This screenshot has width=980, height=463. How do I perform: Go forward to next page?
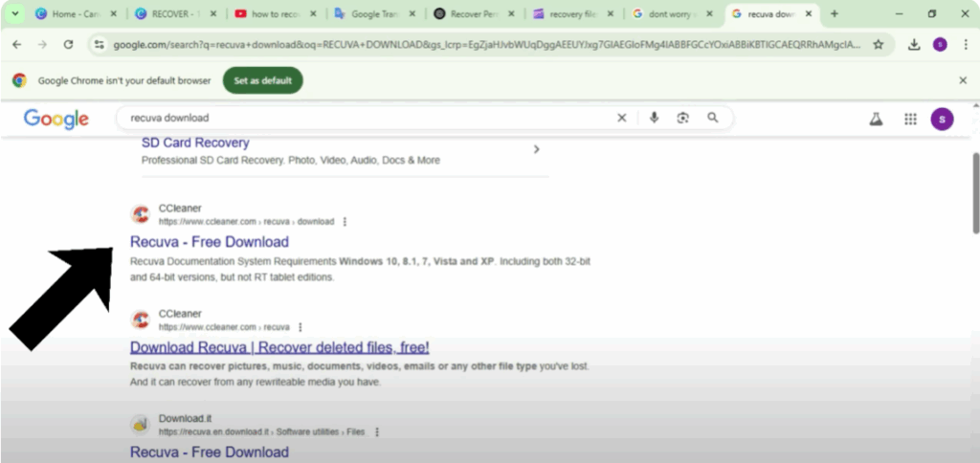point(42,44)
